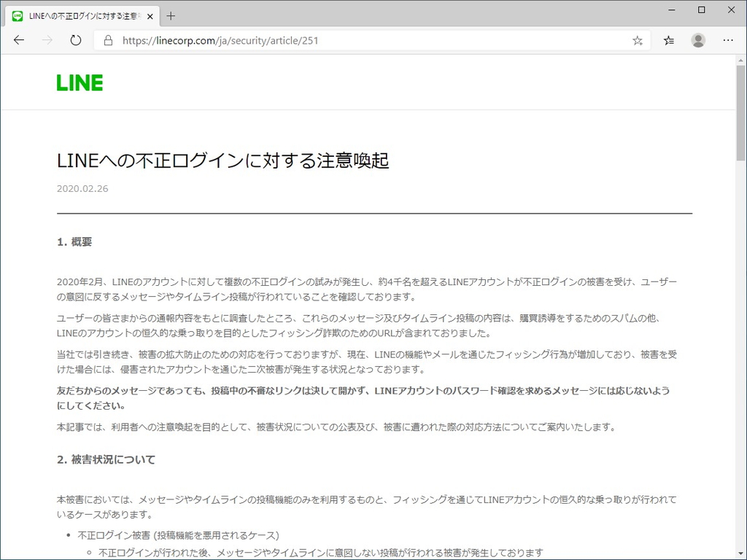Click the green LINE logo
Viewport: 747px width, 560px height.
tap(79, 82)
